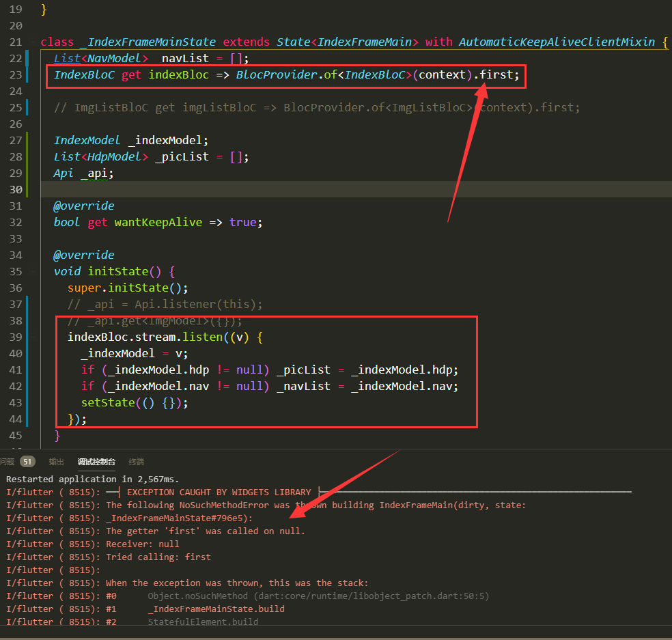Click super.initState() call on line 36
Viewport: 672px width, 640px height.
coord(128,288)
